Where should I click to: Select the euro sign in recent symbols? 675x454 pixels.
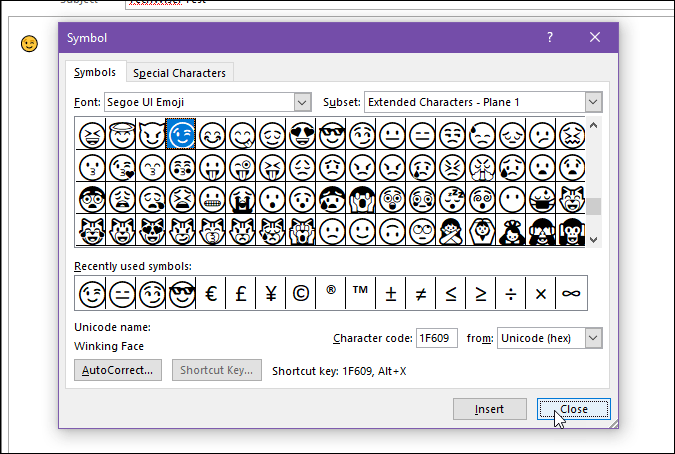211,294
